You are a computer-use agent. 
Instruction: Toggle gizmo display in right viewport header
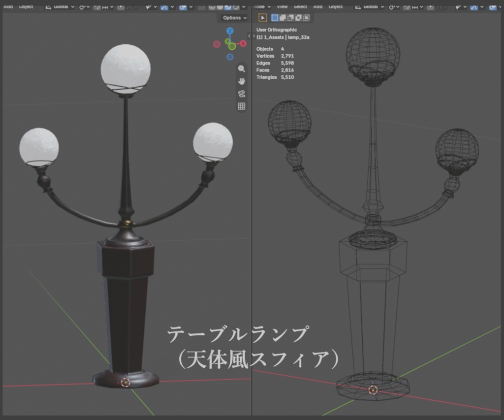[x=474, y=7]
